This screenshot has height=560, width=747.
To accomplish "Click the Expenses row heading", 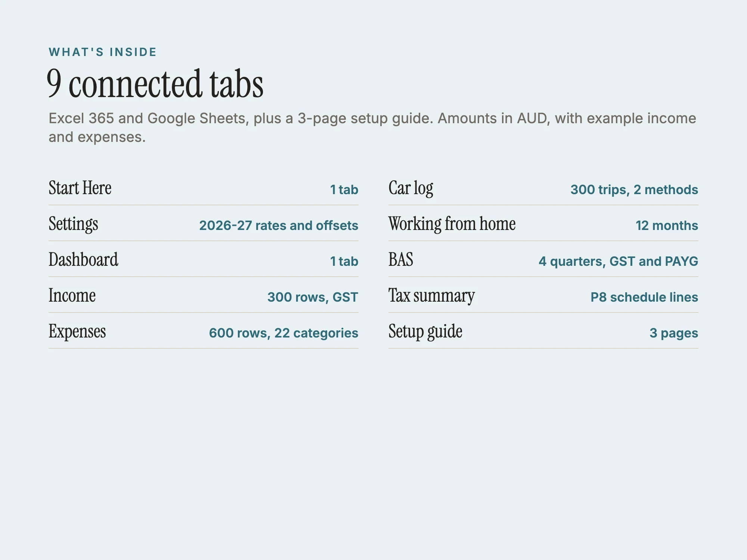I will click(77, 332).
